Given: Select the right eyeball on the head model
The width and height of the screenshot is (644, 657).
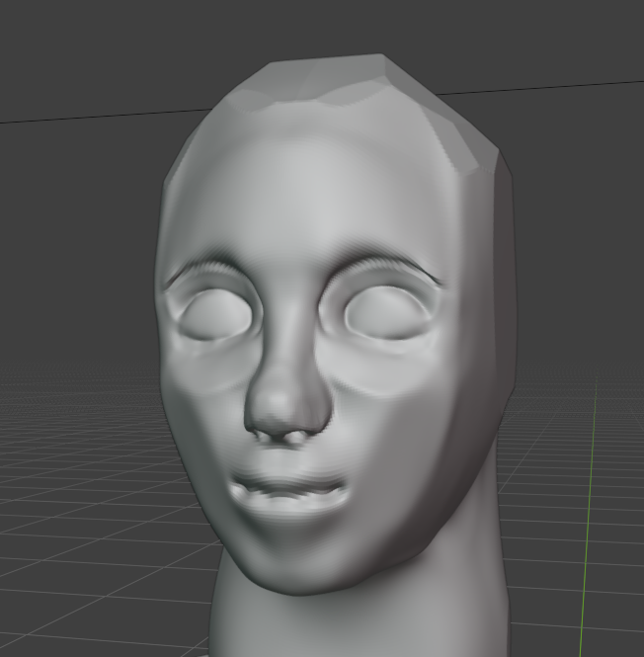Looking at the screenshot, I should point(385,312).
